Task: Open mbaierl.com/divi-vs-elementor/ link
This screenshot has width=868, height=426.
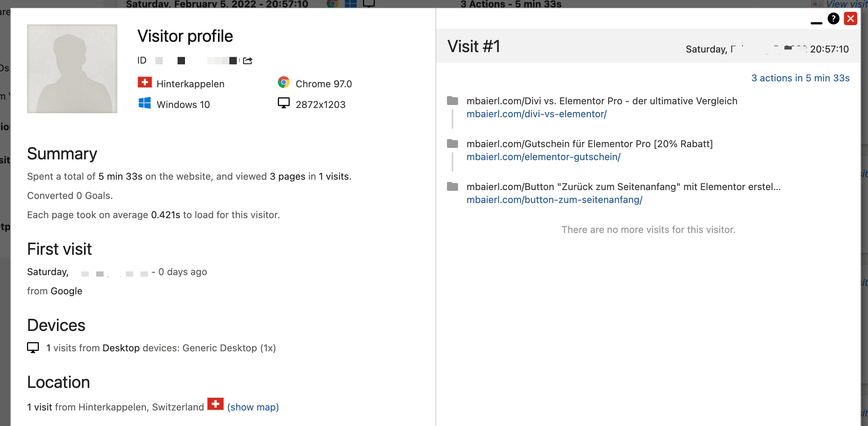Action: click(x=536, y=114)
